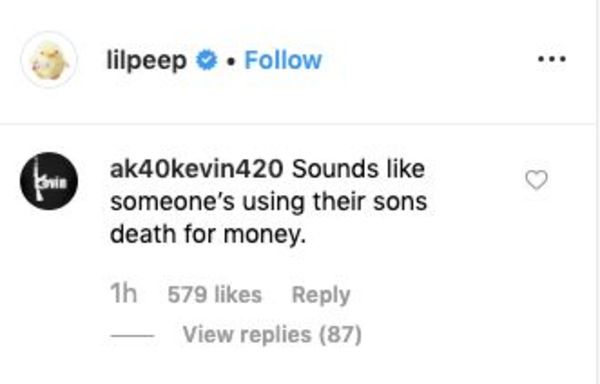
Task: Open ak40kevin420's black avatar icon
Action: (49, 181)
